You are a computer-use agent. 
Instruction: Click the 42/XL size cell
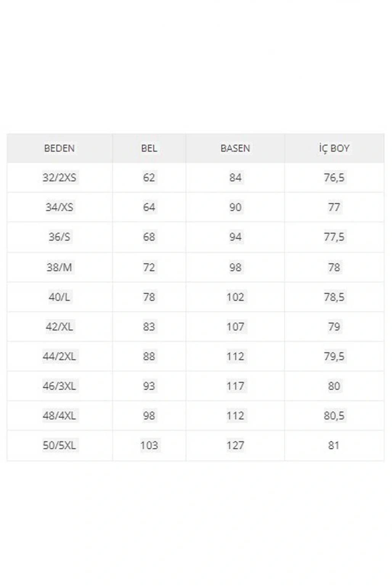pyautogui.click(x=59, y=327)
